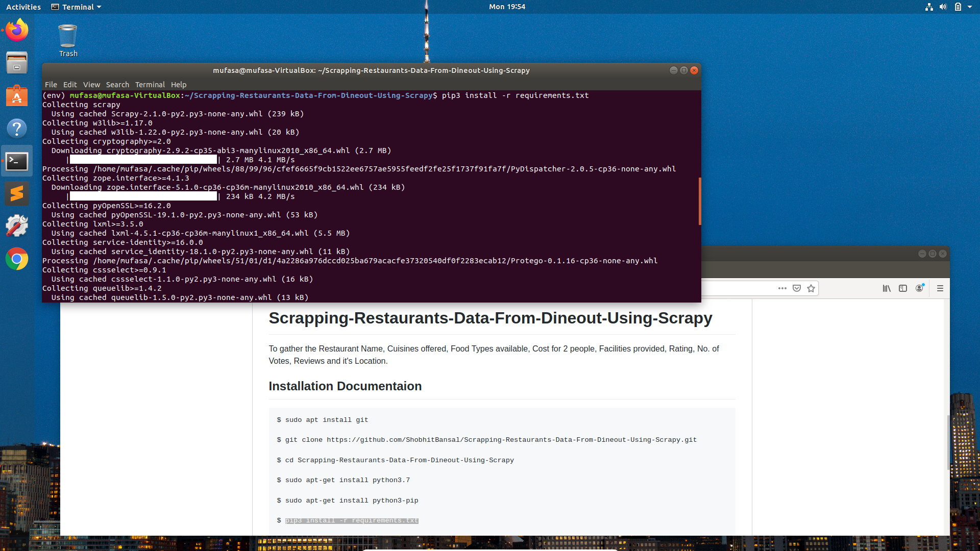Toggle Firefox sidebar view icon
This screenshot has width=980, height=551.
(x=903, y=289)
